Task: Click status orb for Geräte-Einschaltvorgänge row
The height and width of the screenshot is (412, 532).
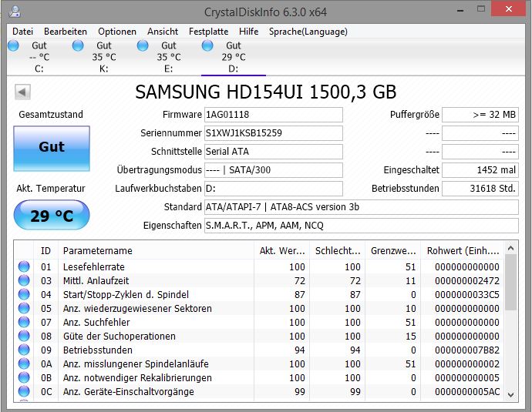Action: coord(24,392)
